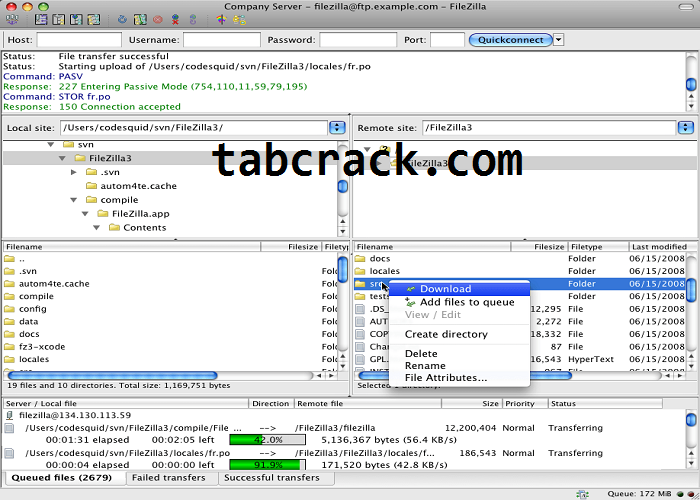Click the folder icon beside fz3-xcode
The width and height of the screenshot is (700, 500).
click(x=9, y=347)
